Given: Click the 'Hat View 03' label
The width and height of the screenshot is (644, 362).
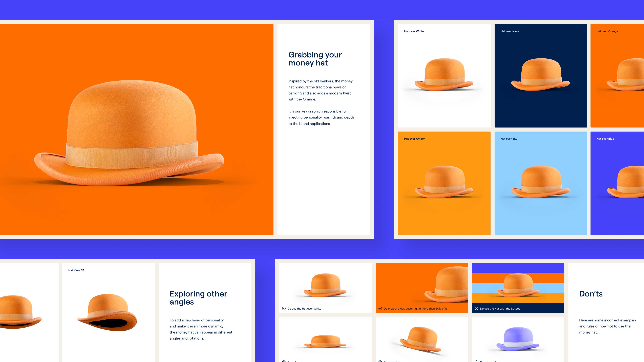Looking at the screenshot, I should [76, 270].
